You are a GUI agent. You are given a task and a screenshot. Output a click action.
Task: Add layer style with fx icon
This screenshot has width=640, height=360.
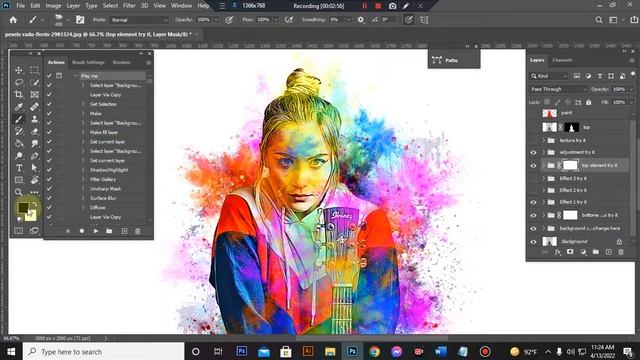(x=558, y=252)
